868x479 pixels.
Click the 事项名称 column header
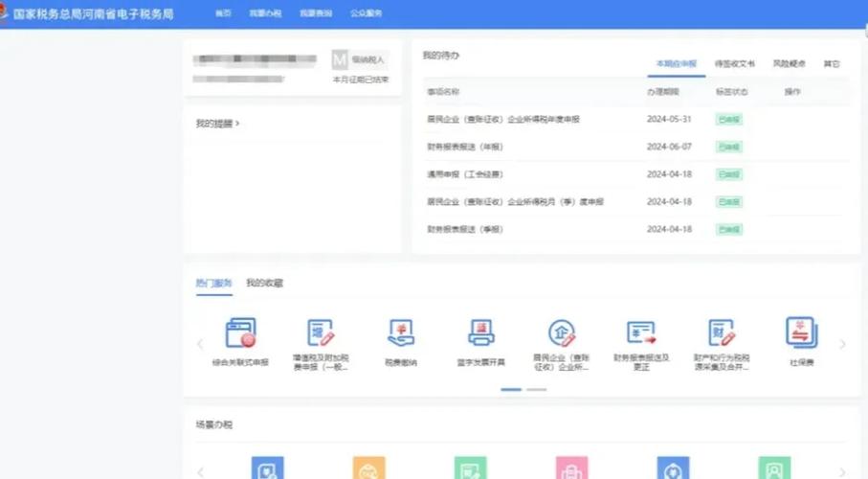click(443, 91)
